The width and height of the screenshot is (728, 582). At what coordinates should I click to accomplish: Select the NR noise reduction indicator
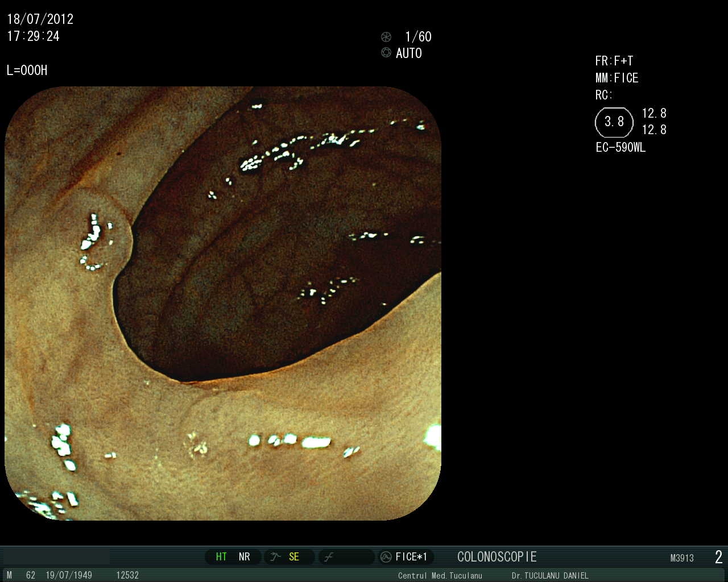click(245, 557)
